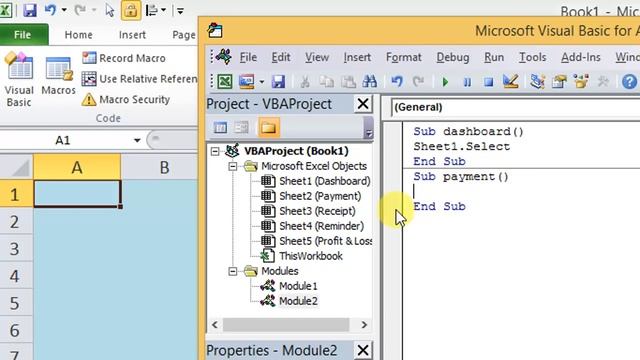Screen dimensions: 640x360
Task: Click Save icon in VBA toolbar
Action: [x=278, y=82]
